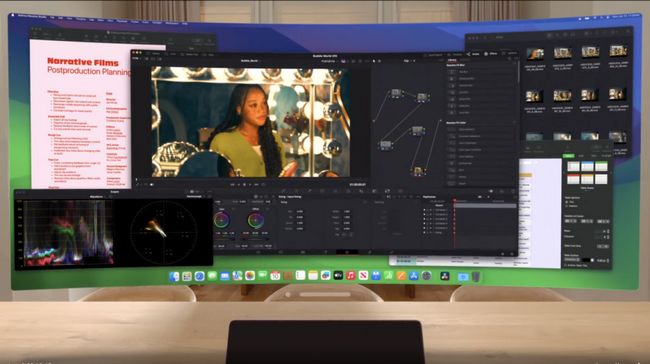650x364 pixels.
Task: Click the top-left node in node graph
Action: pyautogui.click(x=396, y=93)
